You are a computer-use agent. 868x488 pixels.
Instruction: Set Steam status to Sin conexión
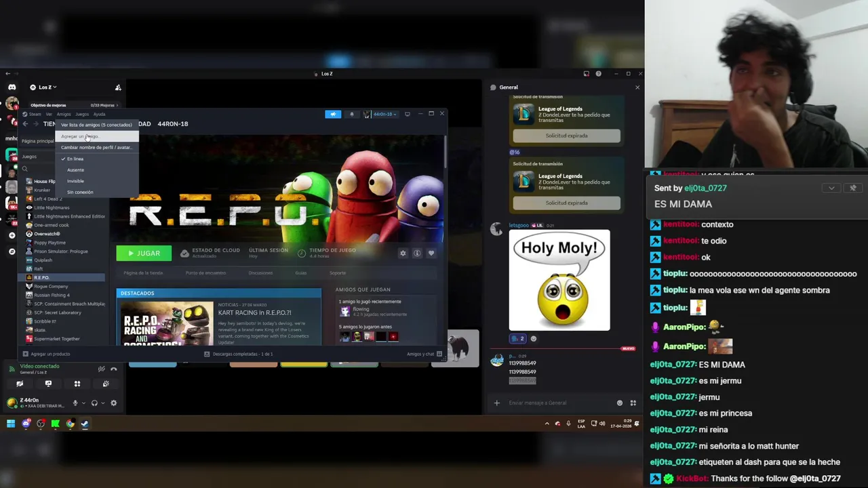[x=97, y=192]
